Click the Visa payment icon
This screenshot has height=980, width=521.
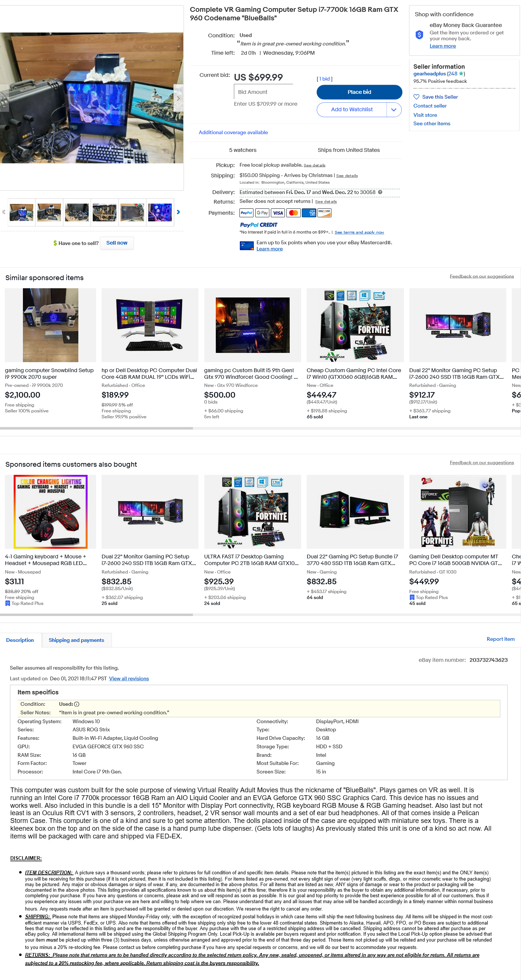(x=277, y=213)
